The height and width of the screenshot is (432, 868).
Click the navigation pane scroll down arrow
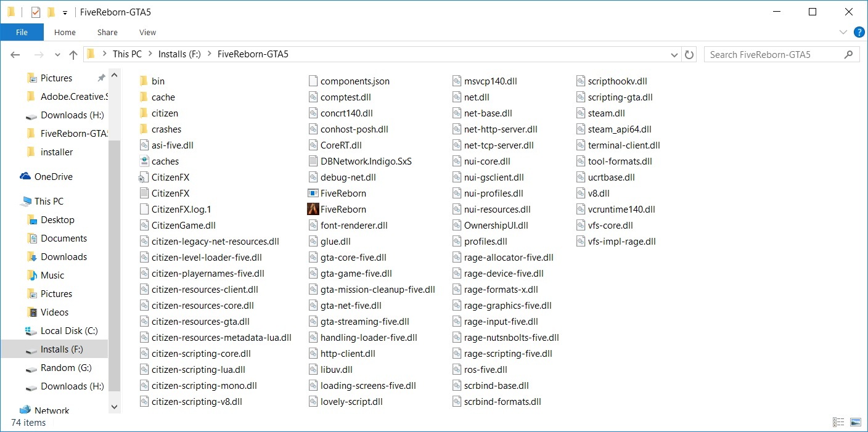click(114, 406)
